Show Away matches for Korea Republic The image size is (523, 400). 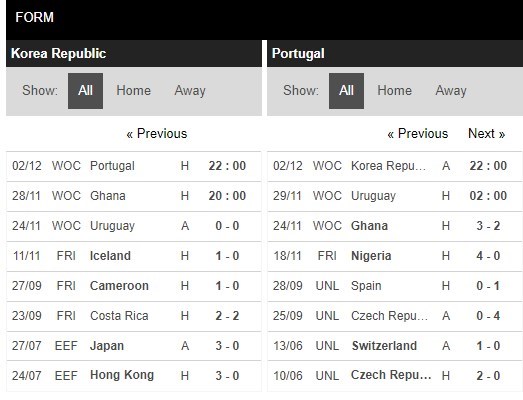(x=190, y=91)
